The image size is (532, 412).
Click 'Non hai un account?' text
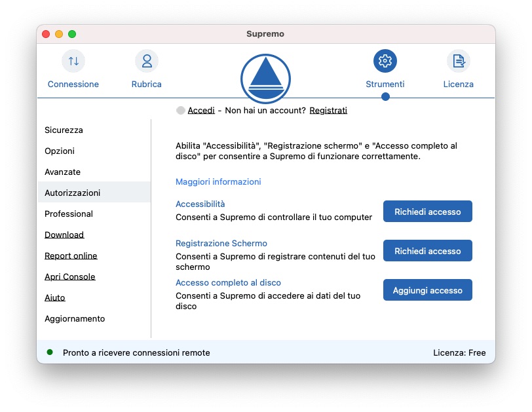(x=265, y=110)
